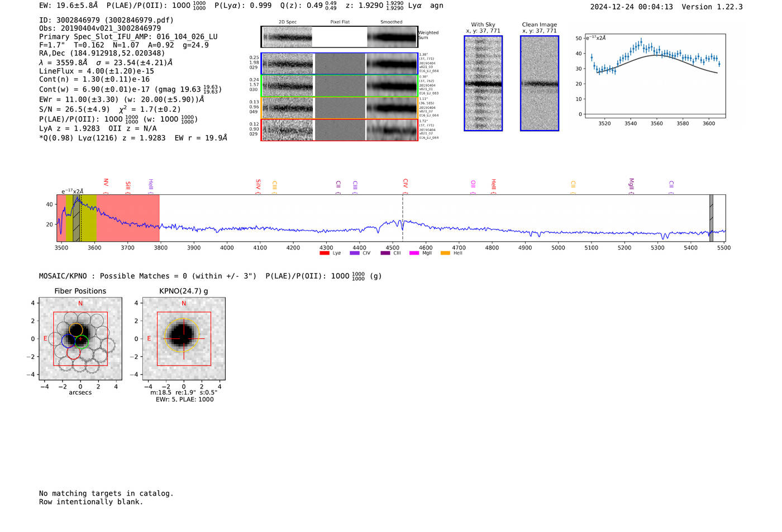
Task: Click the green-framed 2D spec cutout
Action: pyautogui.click(x=287, y=85)
